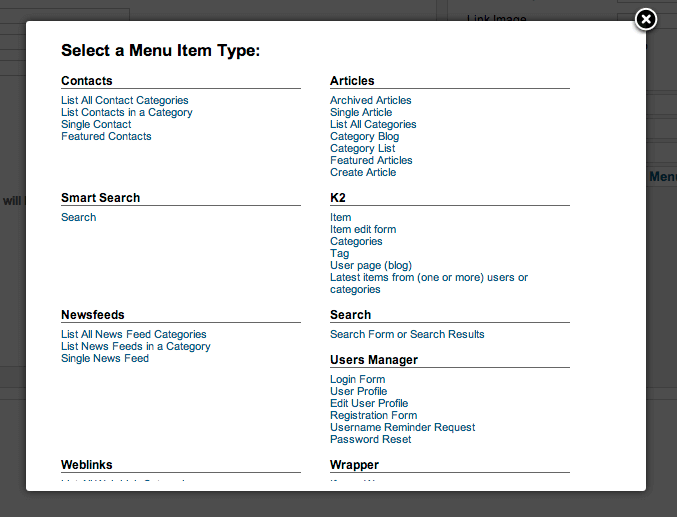Click the K2 section heading

(x=338, y=198)
